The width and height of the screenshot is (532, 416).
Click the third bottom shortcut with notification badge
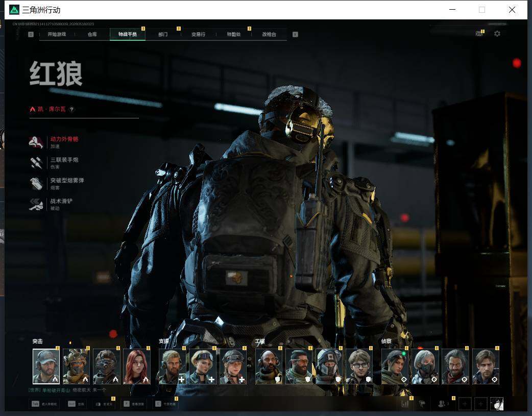[104, 404]
